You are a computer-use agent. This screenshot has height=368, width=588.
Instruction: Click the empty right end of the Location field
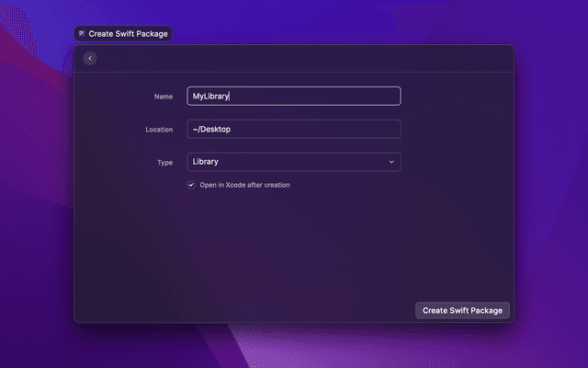click(x=367, y=129)
